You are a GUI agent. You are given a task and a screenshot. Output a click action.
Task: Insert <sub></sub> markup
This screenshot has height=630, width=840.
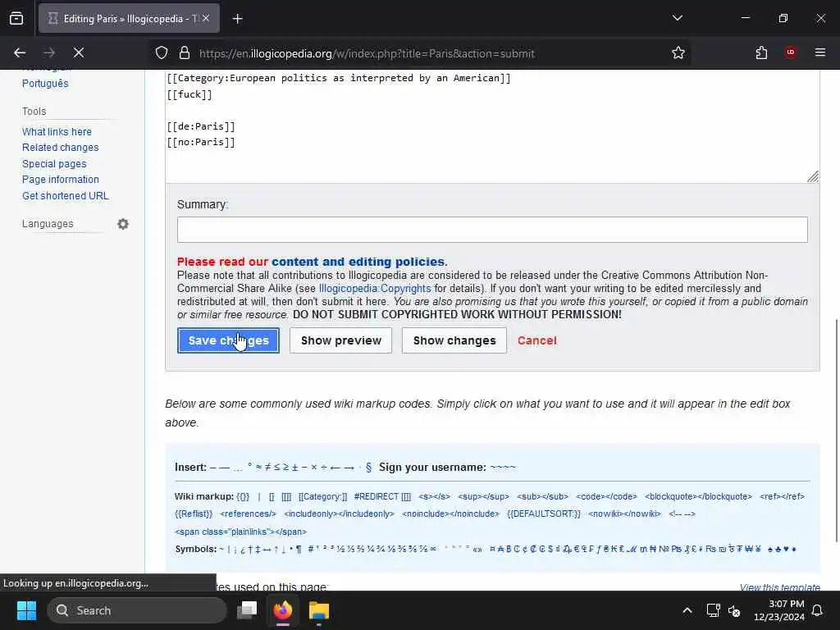(542, 496)
